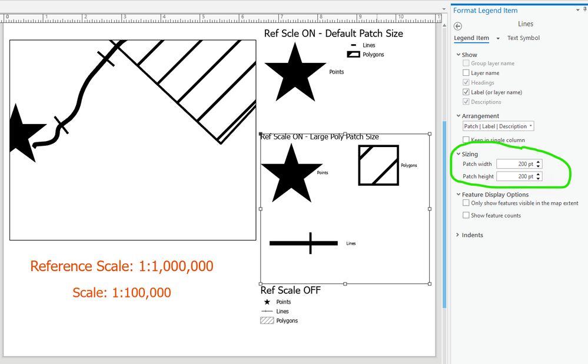This screenshot has width=588, height=364.
Task: Click the thick line patch labeled Lines
Action: tap(303, 243)
